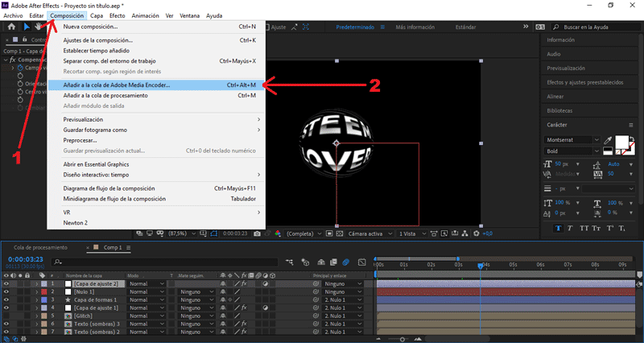Open composition mini-flowchart icon in timeline
Image resolution: width=644 pixels, height=343 pixels.
point(290,262)
